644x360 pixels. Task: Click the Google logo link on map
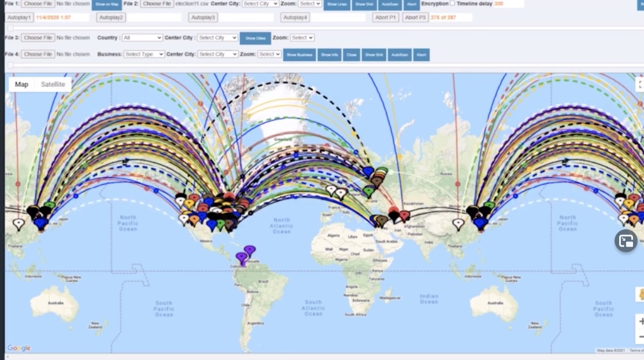(19, 348)
